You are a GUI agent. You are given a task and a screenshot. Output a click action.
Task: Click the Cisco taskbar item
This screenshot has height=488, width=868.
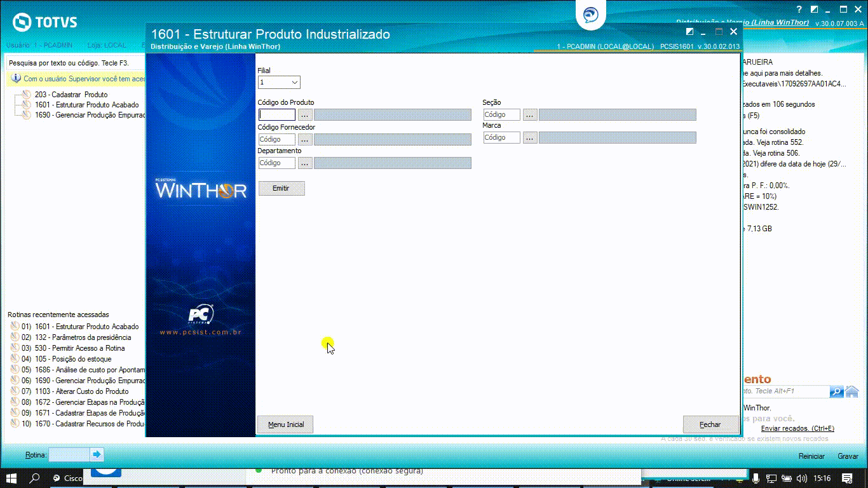(x=67, y=478)
